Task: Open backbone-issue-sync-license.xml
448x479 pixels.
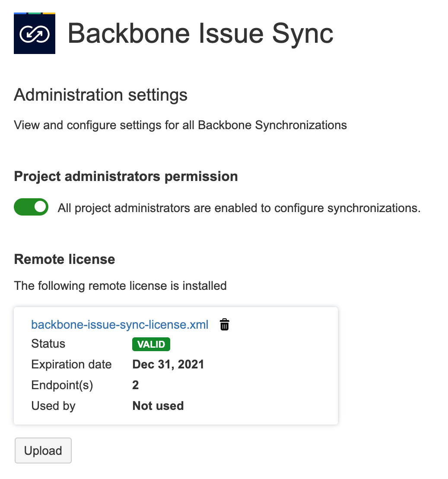Action: (x=119, y=324)
